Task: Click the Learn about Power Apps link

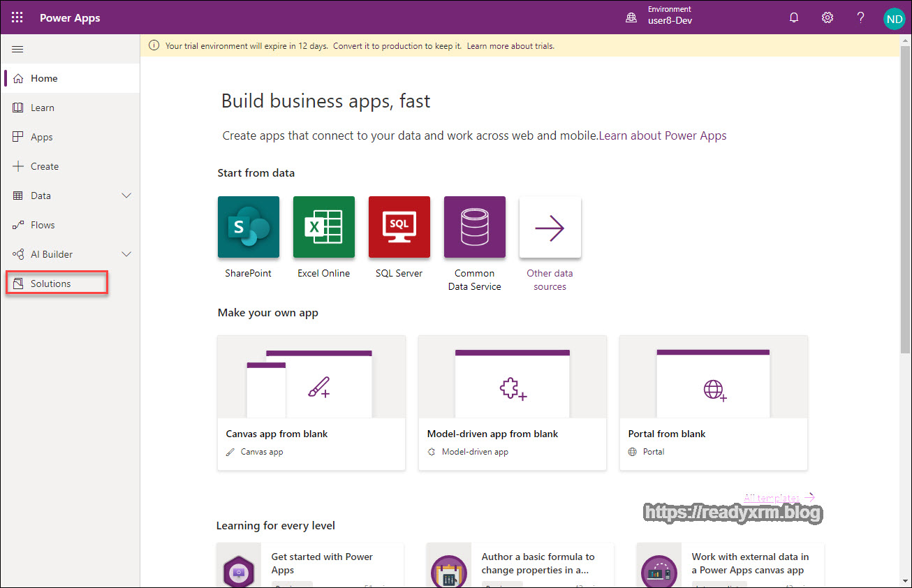Action: (x=663, y=135)
